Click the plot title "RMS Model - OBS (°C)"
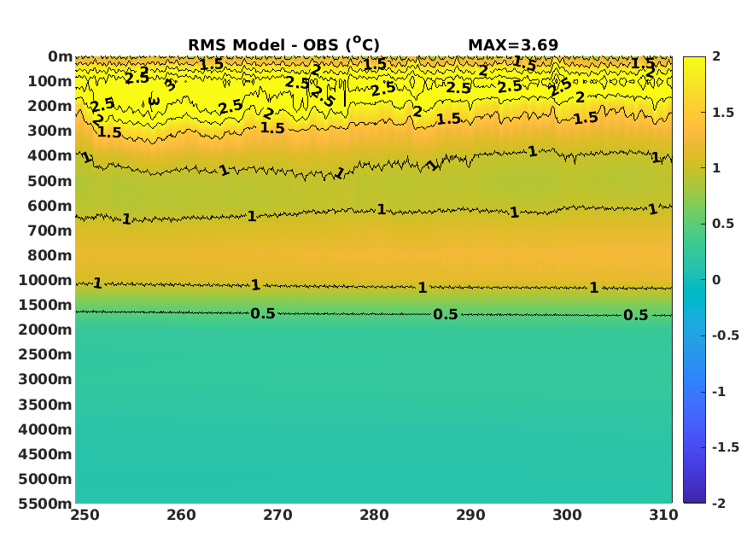 click(x=283, y=44)
